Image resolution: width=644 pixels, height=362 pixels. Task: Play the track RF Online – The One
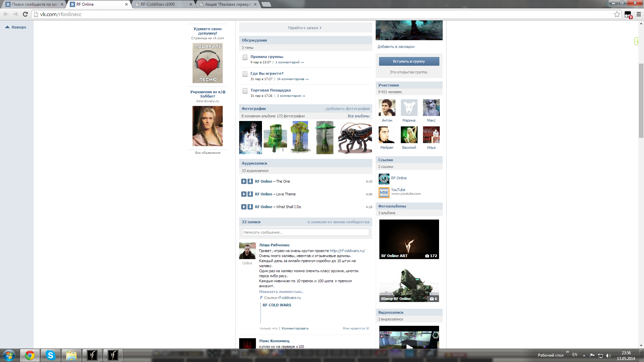(x=244, y=181)
